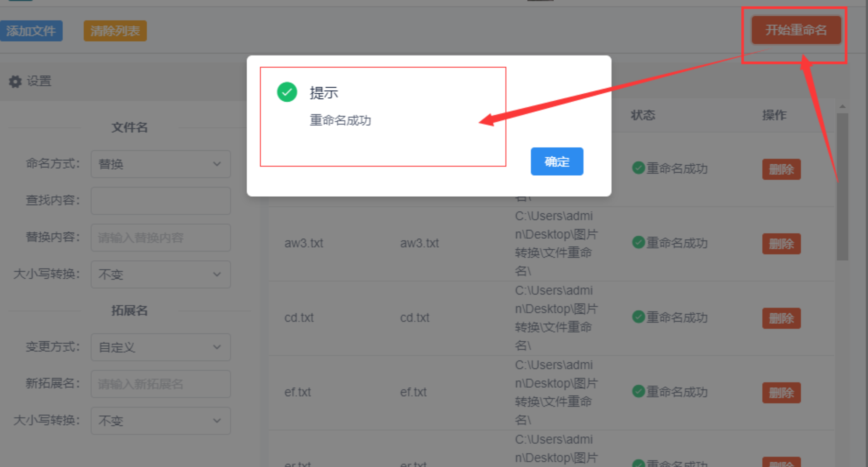868x467 pixels.
Task: Click the 开始重命名 button
Action: pos(796,30)
